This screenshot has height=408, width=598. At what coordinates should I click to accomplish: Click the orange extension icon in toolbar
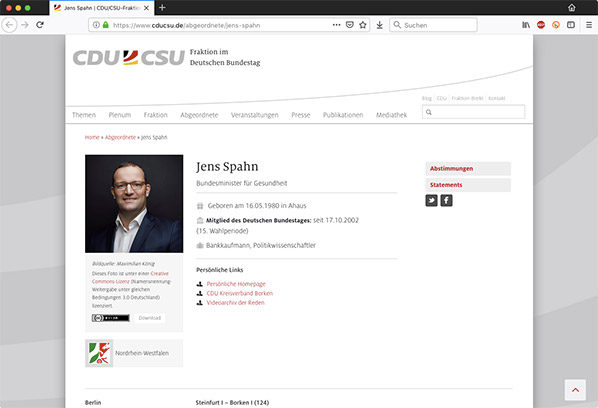(x=556, y=25)
